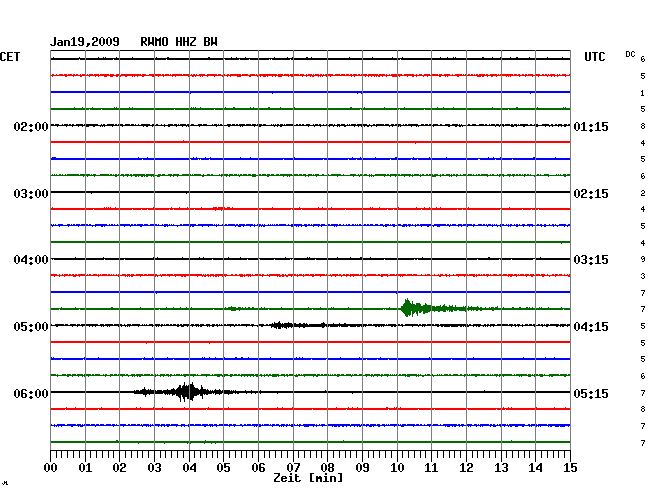
Task: Select the BW network label
Action: (210, 42)
